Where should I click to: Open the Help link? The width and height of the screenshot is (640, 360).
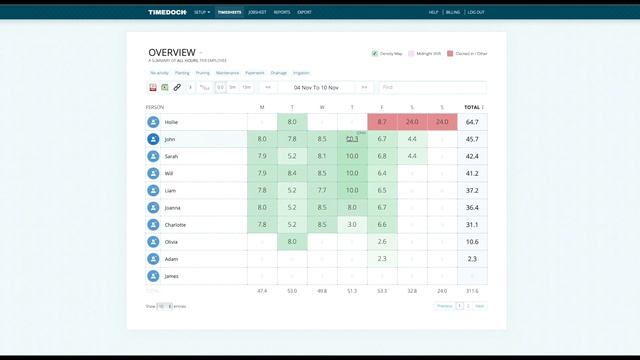pos(433,12)
